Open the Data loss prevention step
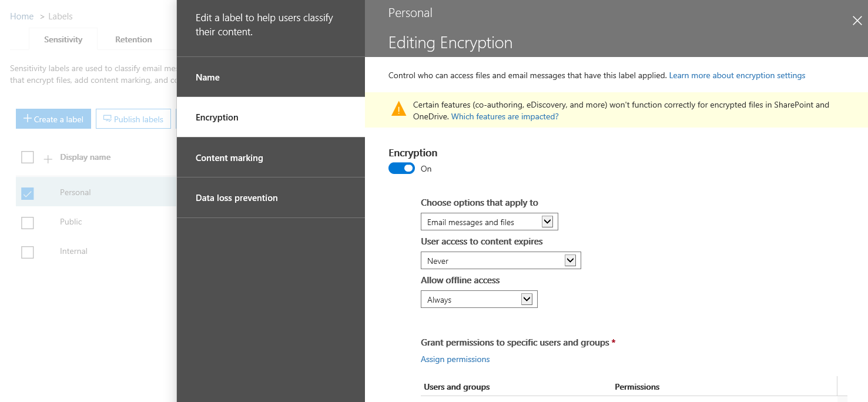Image resolution: width=868 pixels, height=402 pixels. (x=270, y=198)
